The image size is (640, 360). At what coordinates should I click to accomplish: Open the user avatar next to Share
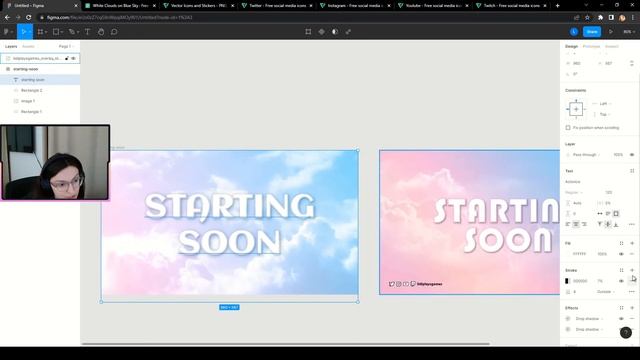[574, 32]
